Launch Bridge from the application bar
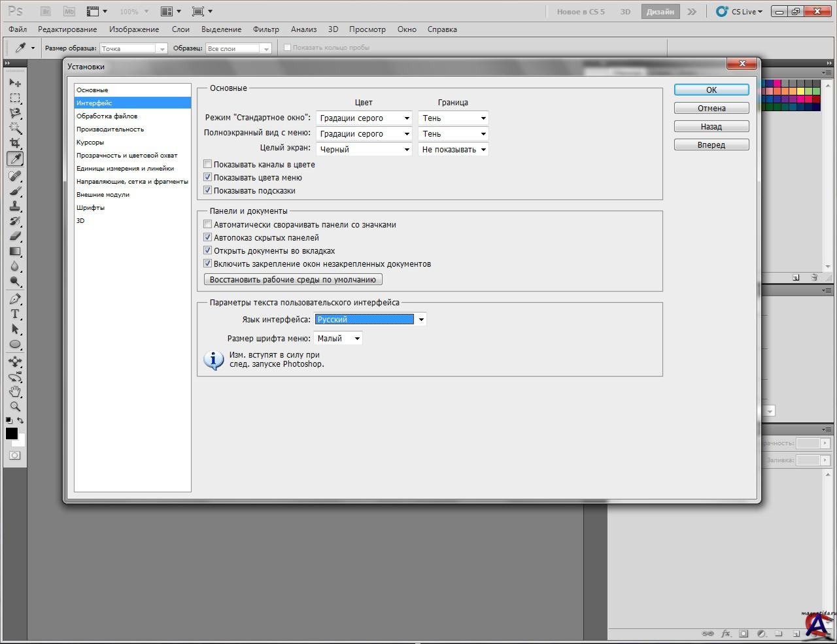Viewport: 837px width, 644px height. pyautogui.click(x=45, y=12)
